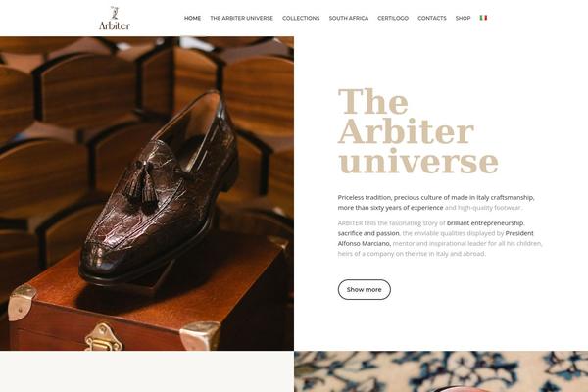588x392 pixels.
Task: Click the statuette emblem above Arbiter wordmark
Action: [x=115, y=13]
